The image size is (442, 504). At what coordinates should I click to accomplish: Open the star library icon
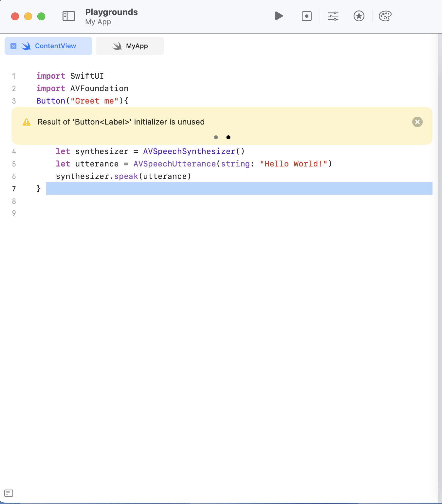[359, 16]
